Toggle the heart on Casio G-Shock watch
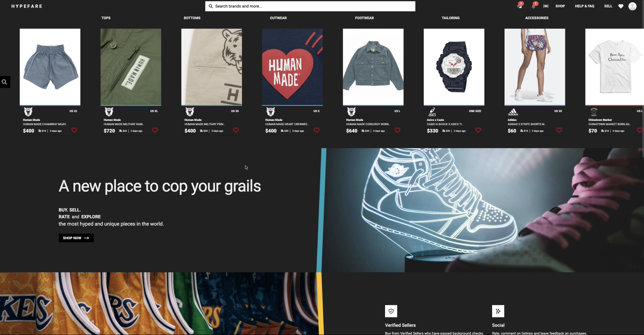Viewport: 644px width, 335px height. [478, 130]
